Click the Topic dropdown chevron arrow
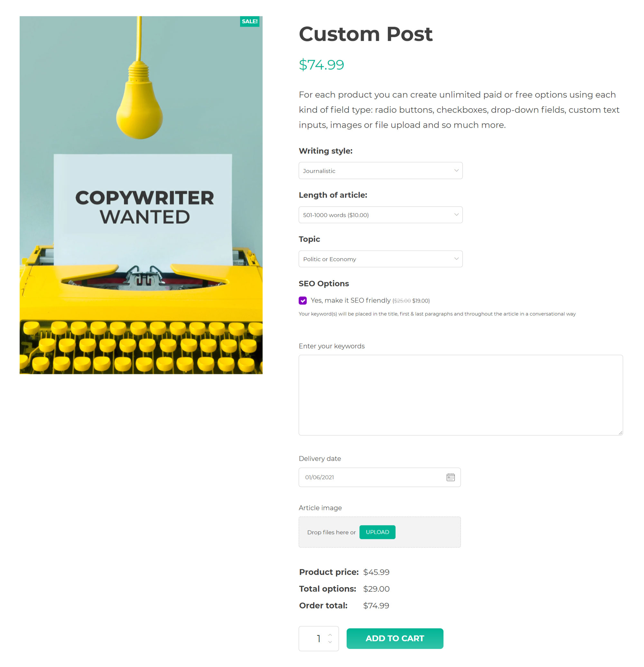 point(456,259)
